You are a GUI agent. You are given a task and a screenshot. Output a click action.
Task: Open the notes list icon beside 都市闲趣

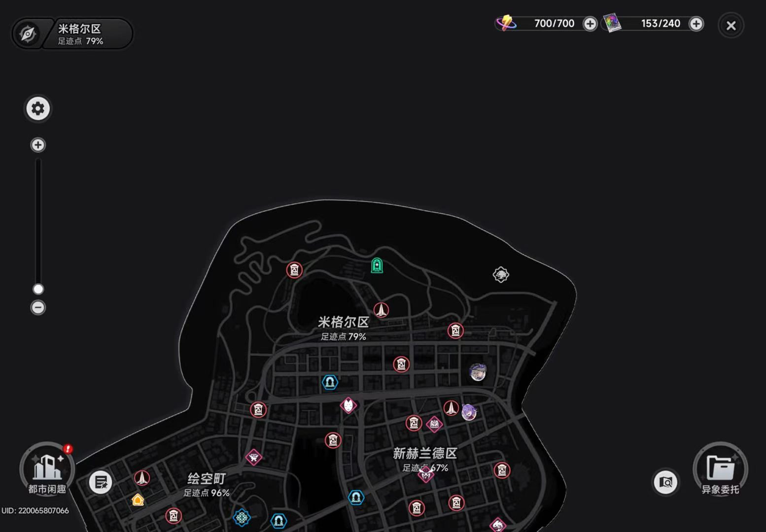coord(101,482)
